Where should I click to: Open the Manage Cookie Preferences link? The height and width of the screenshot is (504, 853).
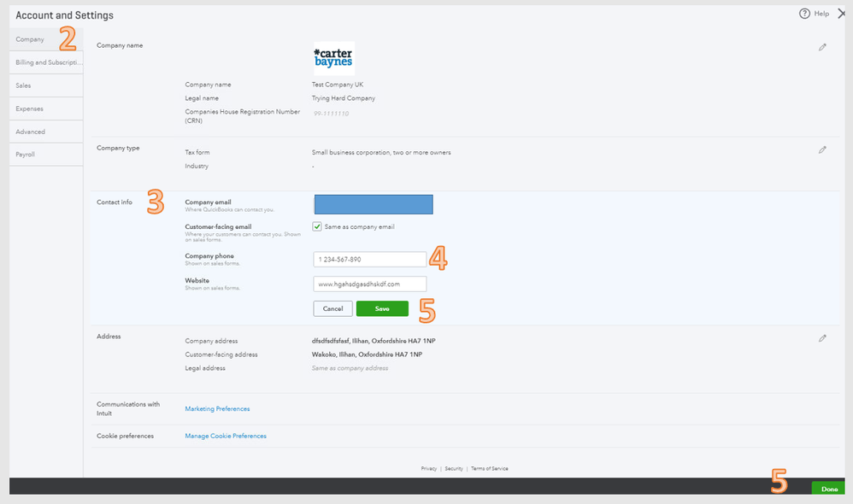[226, 436]
